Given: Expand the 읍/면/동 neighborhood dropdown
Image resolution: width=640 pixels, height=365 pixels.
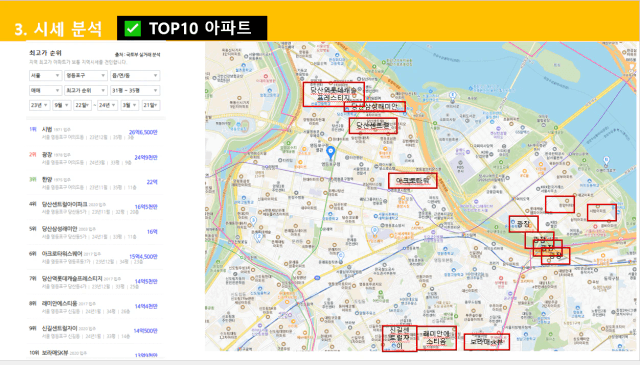Looking at the screenshot, I should 135,76.
